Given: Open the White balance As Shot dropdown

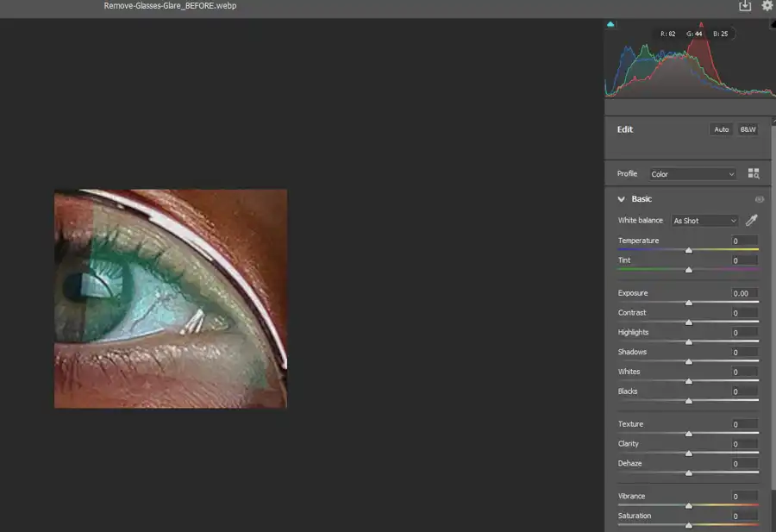Looking at the screenshot, I should tap(704, 221).
